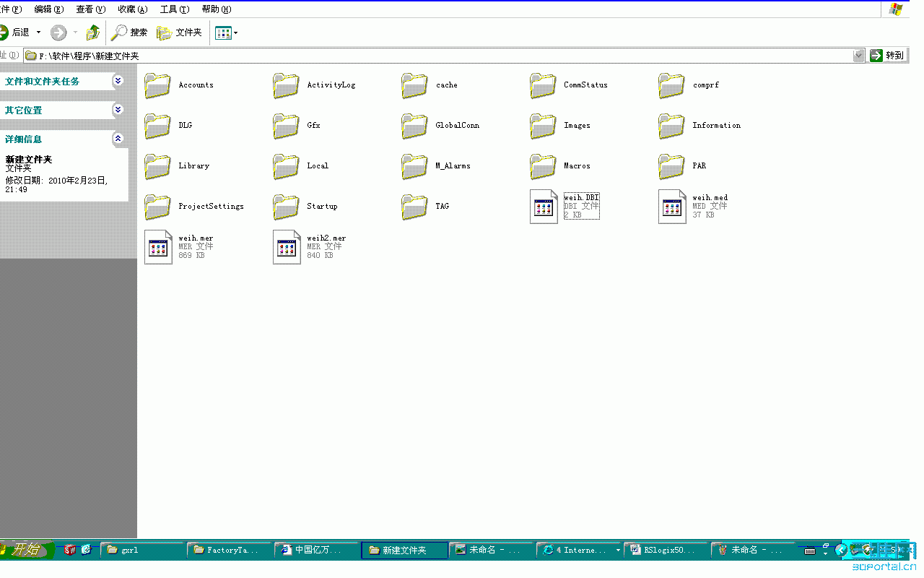Select the CommStatus folder

tap(569, 85)
